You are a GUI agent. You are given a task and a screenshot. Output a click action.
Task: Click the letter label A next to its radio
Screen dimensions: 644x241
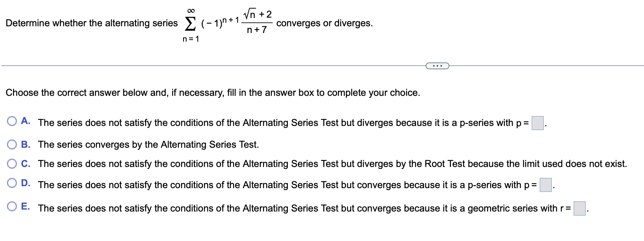coord(25,120)
